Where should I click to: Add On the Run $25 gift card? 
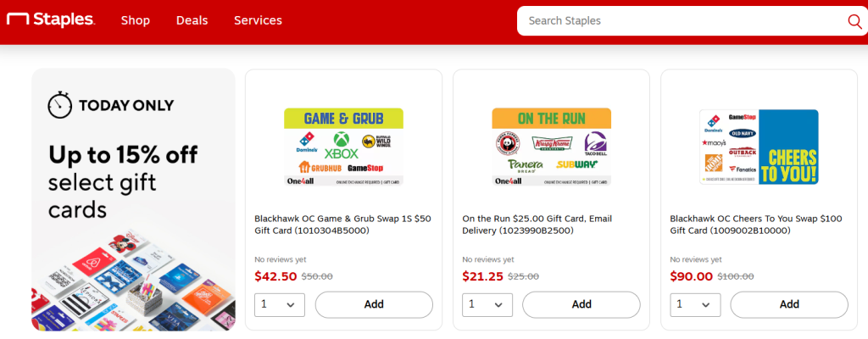tap(581, 304)
